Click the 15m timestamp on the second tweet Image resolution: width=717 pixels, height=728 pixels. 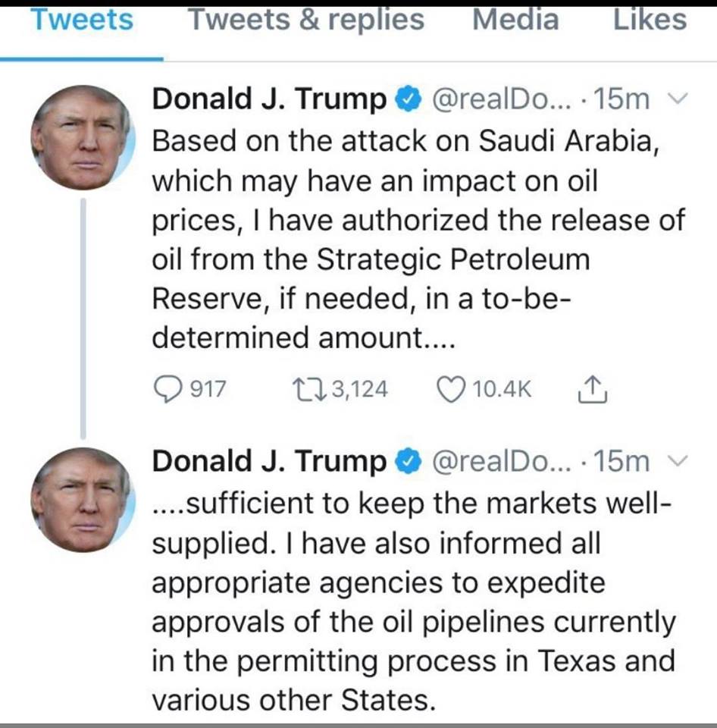(x=623, y=462)
